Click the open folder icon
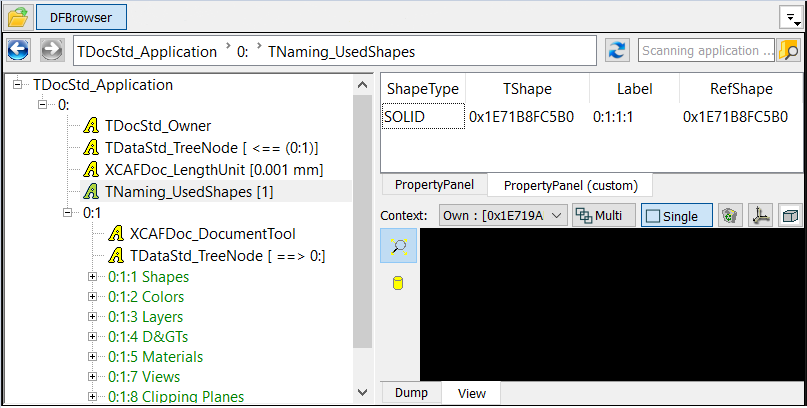The height and width of the screenshot is (408, 807). (17, 17)
